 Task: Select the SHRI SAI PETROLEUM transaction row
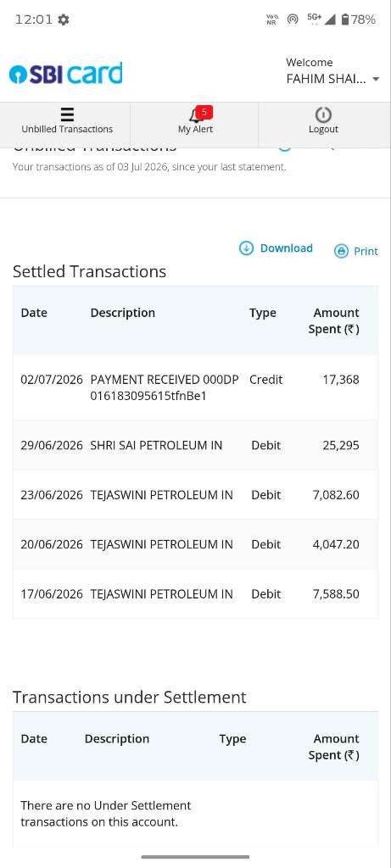tap(195, 445)
